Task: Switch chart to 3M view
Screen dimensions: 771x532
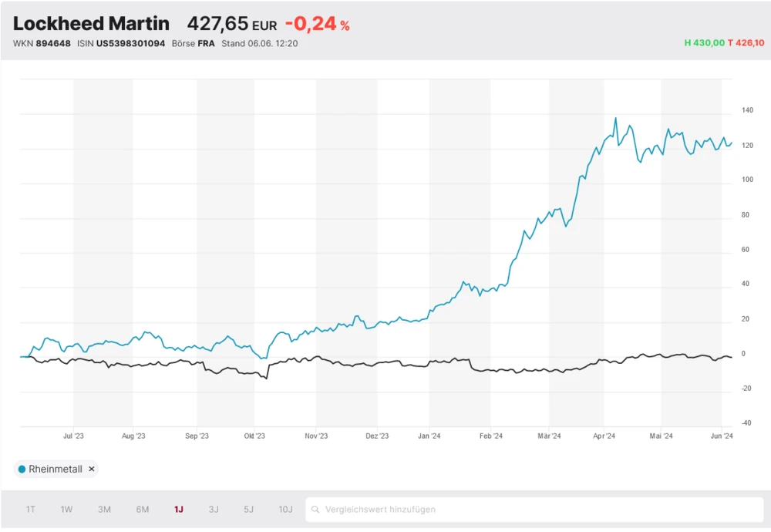Action: tap(103, 509)
